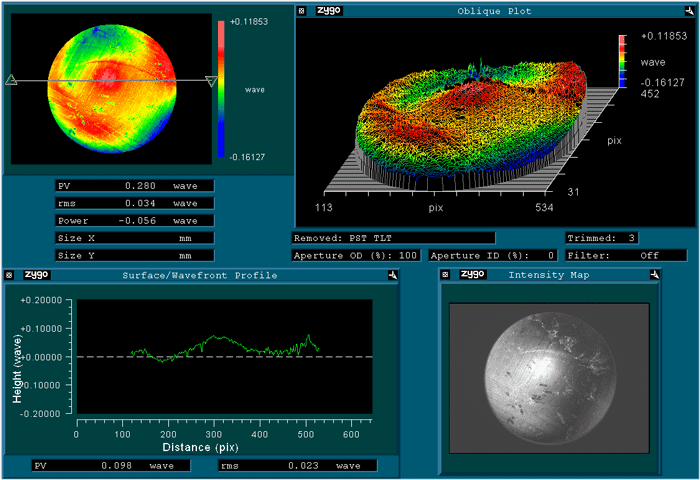Click the Power result box
This screenshot has width=700, height=480.
134,220
